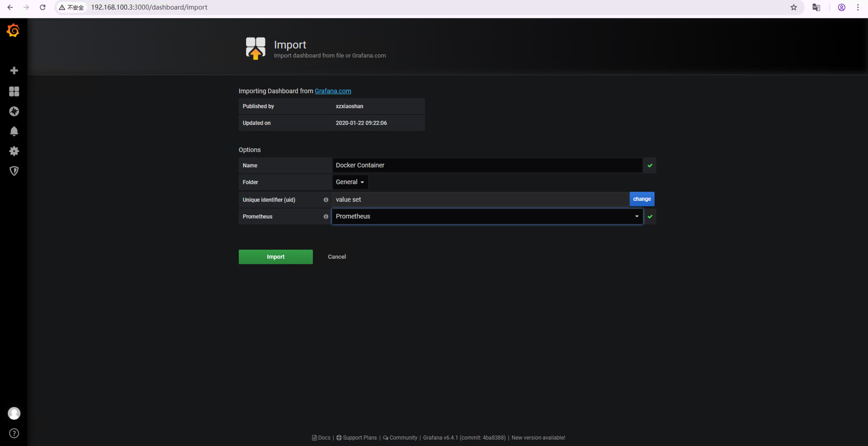Click the Updated on label
The width and height of the screenshot is (868, 446).
tap(256, 123)
